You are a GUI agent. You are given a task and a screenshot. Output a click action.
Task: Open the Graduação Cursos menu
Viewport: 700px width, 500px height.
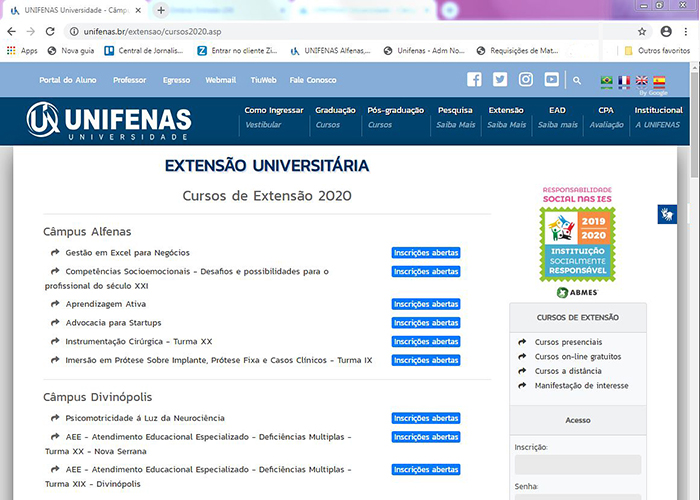click(335, 117)
